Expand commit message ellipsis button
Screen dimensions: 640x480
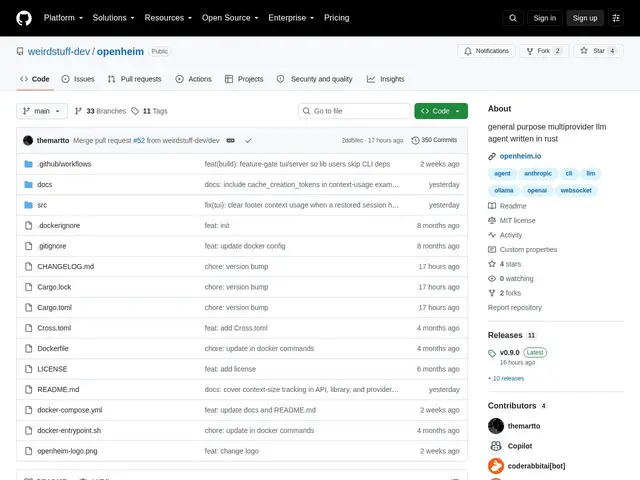(231, 140)
